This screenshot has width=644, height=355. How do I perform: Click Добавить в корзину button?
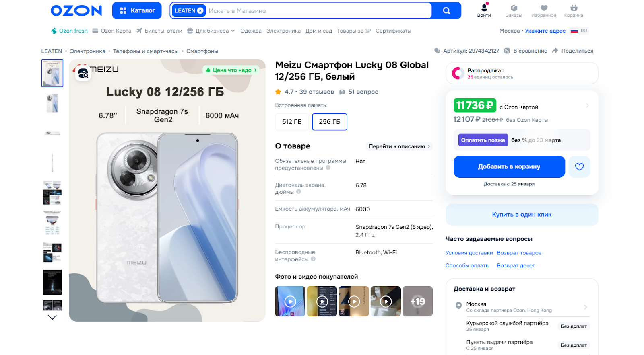tap(509, 167)
